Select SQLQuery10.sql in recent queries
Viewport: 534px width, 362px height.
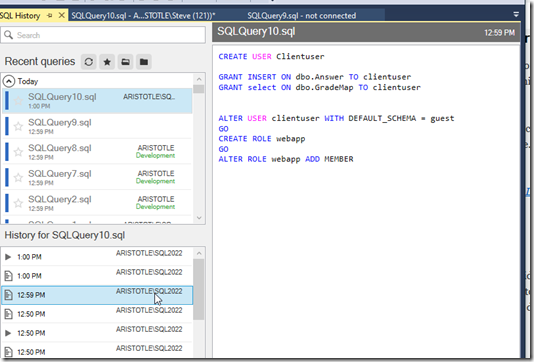coord(98,101)
